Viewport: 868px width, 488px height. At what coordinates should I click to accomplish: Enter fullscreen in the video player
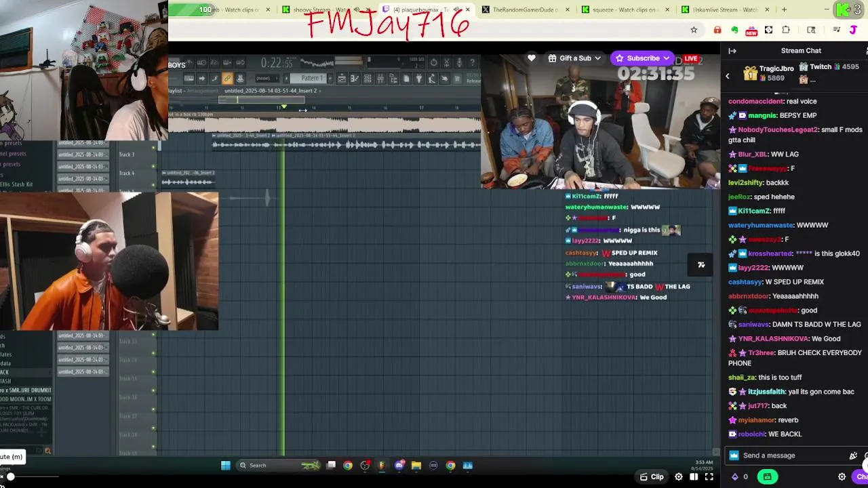pos(709,477)
